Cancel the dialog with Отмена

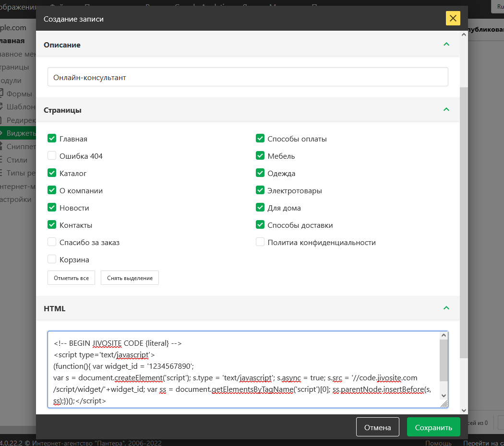coord(377,427)
